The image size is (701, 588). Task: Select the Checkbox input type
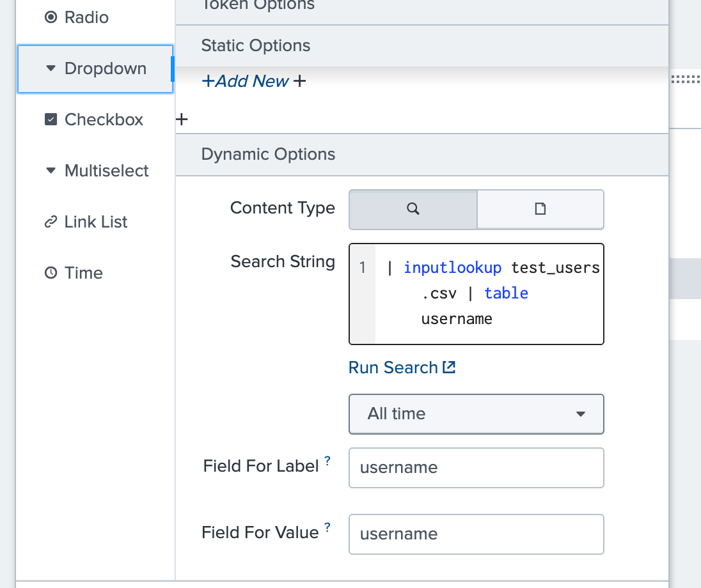point(95,120)
